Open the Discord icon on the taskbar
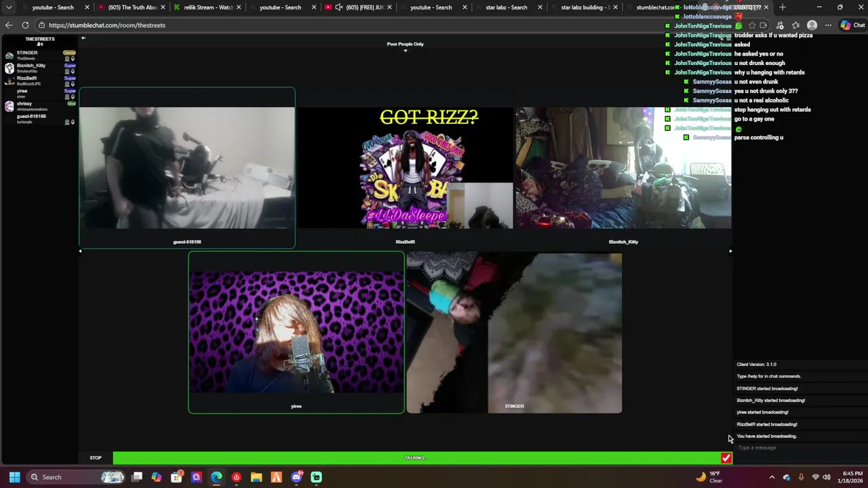The image size is (868, 488). [296, 477]
